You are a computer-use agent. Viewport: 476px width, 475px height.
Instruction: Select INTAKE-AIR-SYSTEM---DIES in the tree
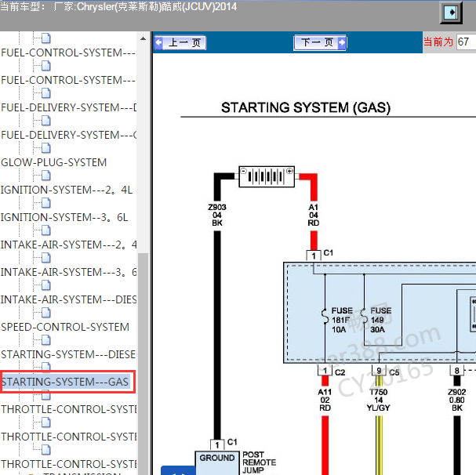[68, 300]
